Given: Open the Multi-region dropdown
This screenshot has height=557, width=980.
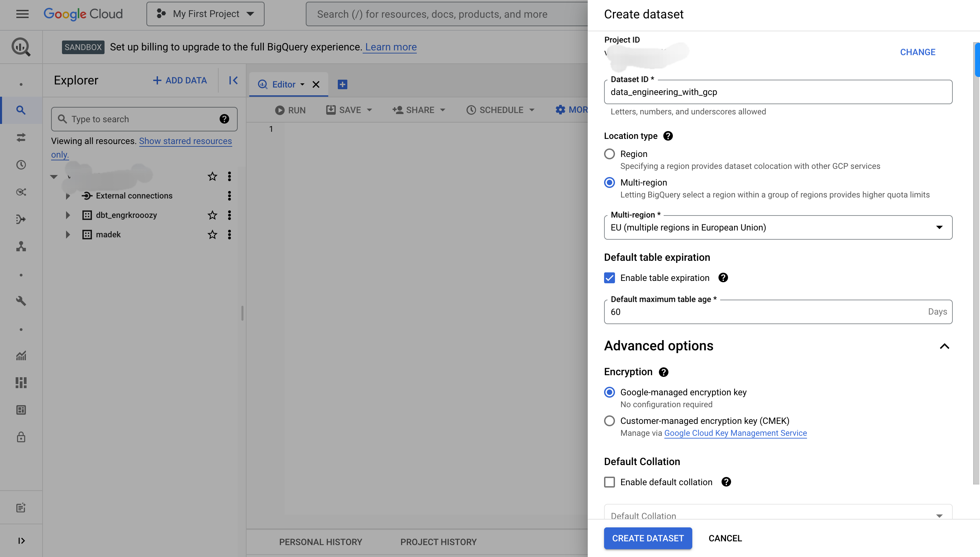Looking at the screenshot, I should pos(778,228).
